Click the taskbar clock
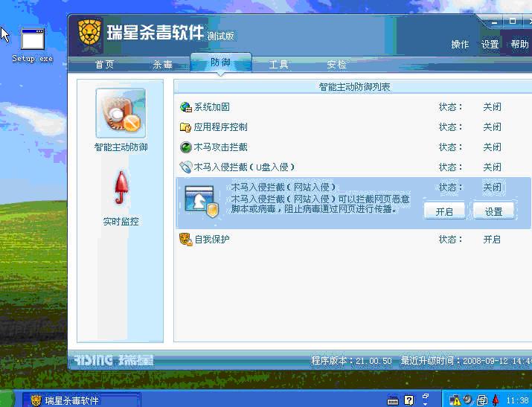Viewport: 532px width, 407px height. click(x=518, y=400)
